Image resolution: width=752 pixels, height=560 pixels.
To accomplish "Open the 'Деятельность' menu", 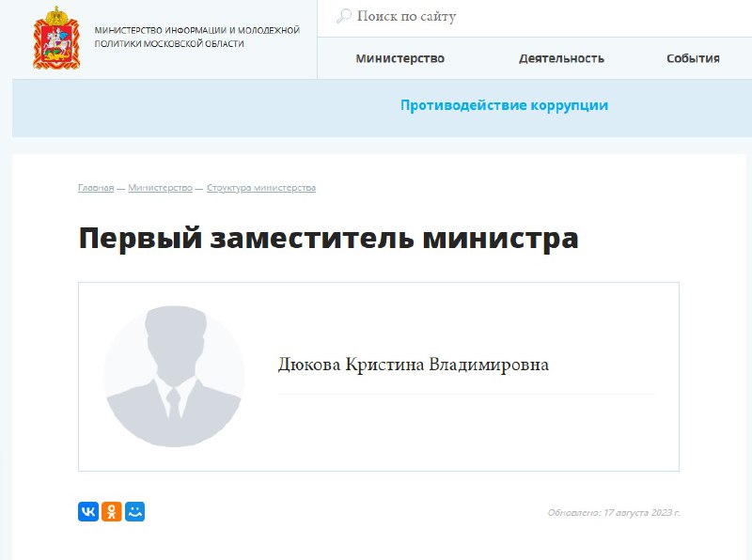I will tap(561, 58).
